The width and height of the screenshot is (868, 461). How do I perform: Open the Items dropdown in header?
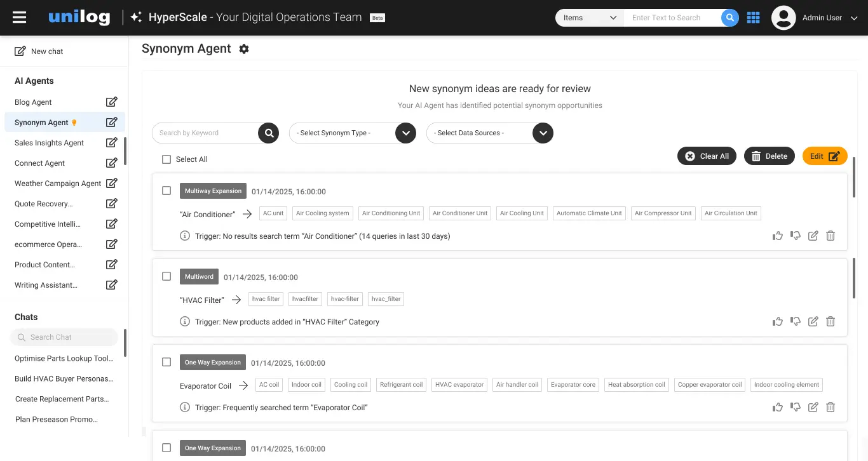(590, 18)
